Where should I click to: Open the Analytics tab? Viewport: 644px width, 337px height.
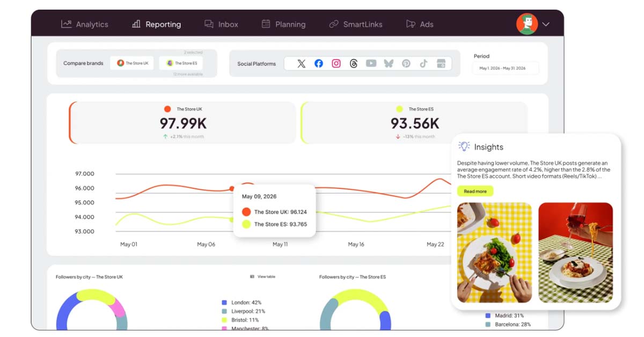click(x=84, y=24)
